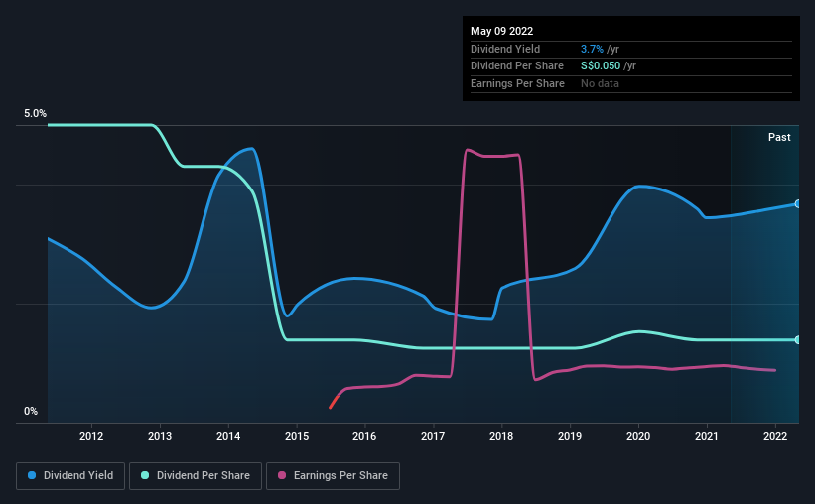Toggle the Dividend Yield legend series
Viewport: 815px width, 504px height.
click(x=70, y=476)
